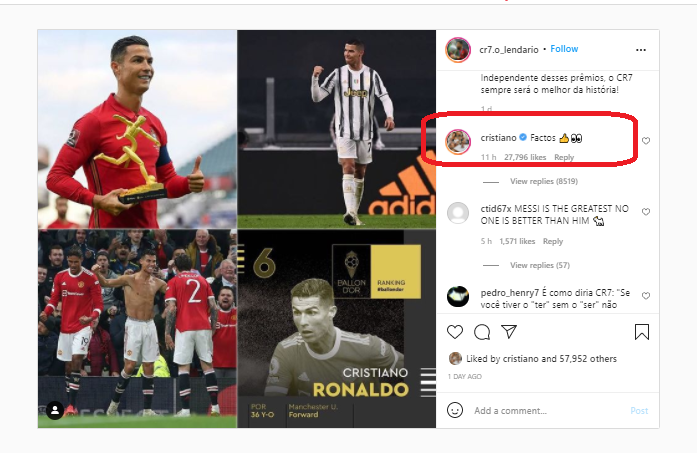697x453 pixels.
Task: Open emoji picker smiley icon
Action: click(x=455, y=410)
